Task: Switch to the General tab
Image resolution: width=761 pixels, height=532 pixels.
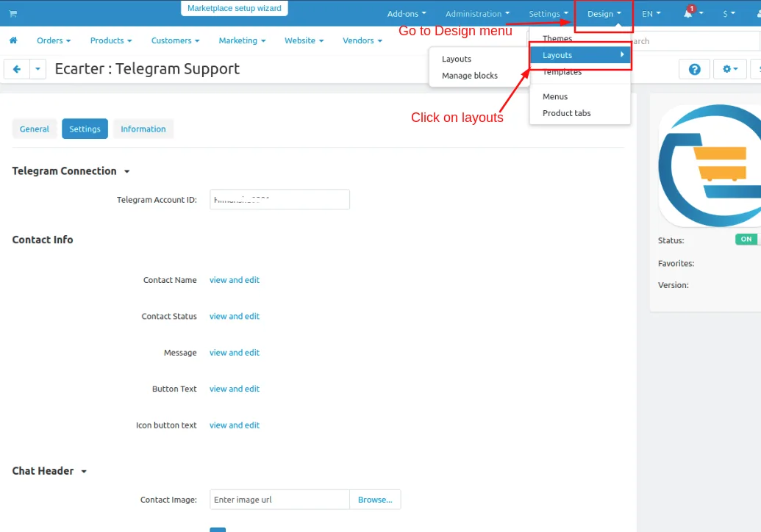Action: tap(35, 129)
